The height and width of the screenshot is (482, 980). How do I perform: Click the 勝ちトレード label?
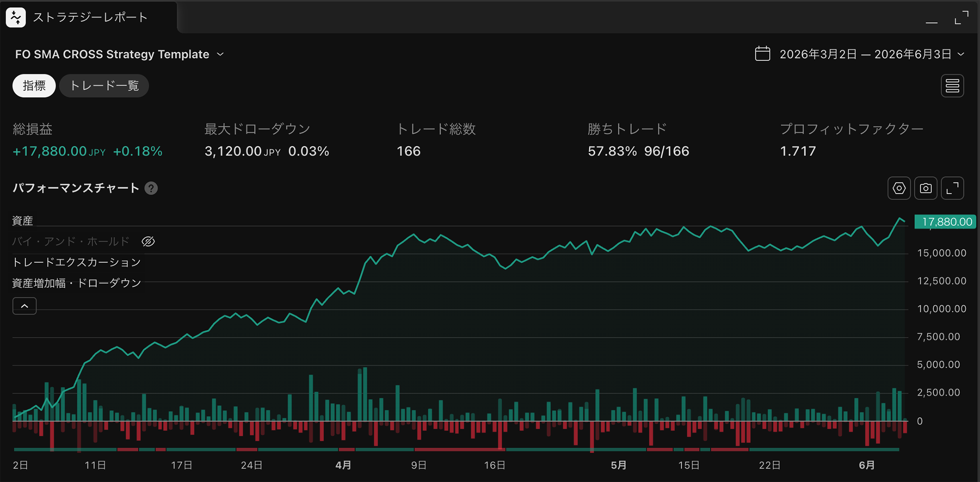point(627,129)
